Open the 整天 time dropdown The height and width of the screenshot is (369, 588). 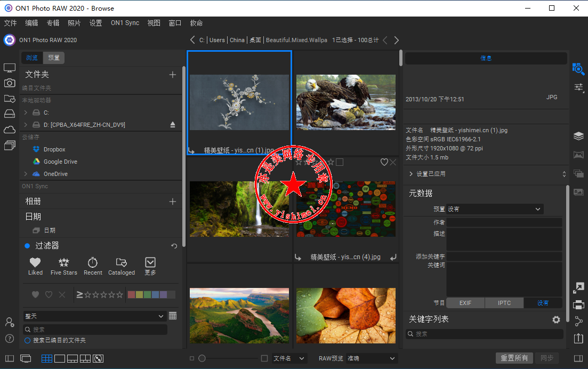[x=94, y=316]
